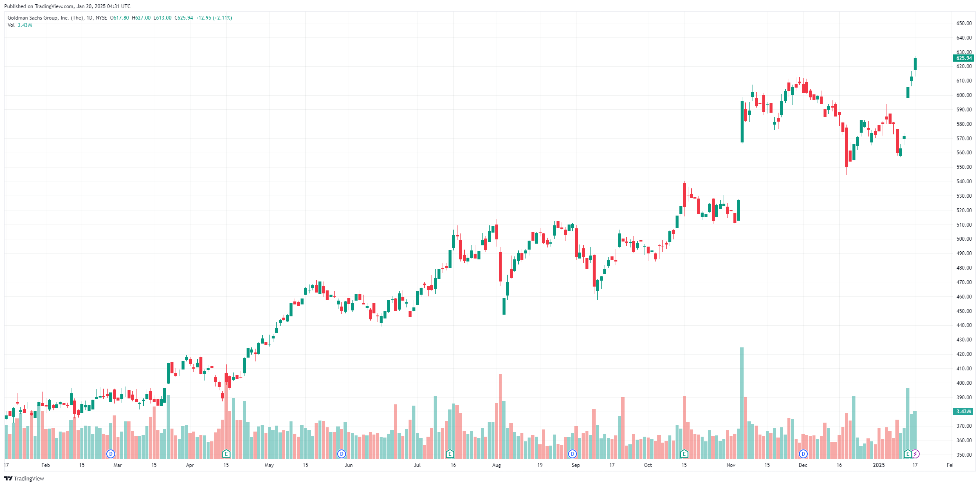Screen dimensions: 980x486
Task: Click the 2025 label on time axis
Action: pyautogui.click(x=879, y=465)
